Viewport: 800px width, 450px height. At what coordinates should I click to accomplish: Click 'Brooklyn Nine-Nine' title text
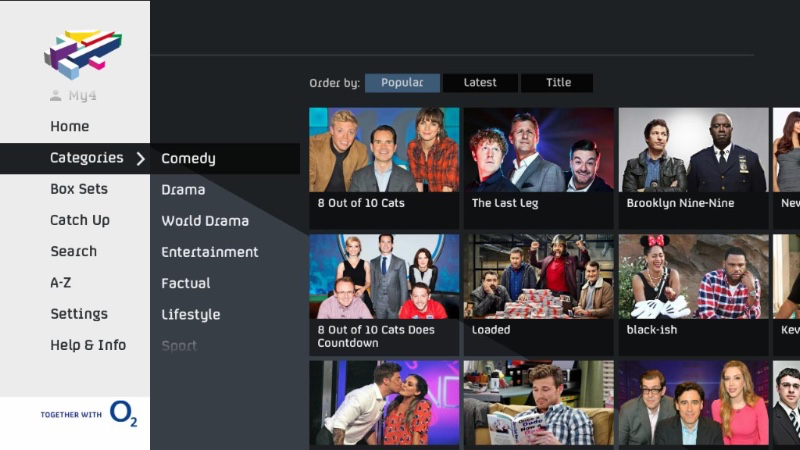click(680, 203)
